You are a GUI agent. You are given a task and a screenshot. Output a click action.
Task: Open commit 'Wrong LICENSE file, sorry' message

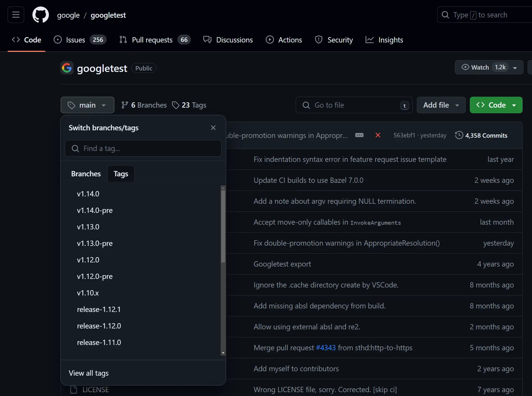coord(325,390)
